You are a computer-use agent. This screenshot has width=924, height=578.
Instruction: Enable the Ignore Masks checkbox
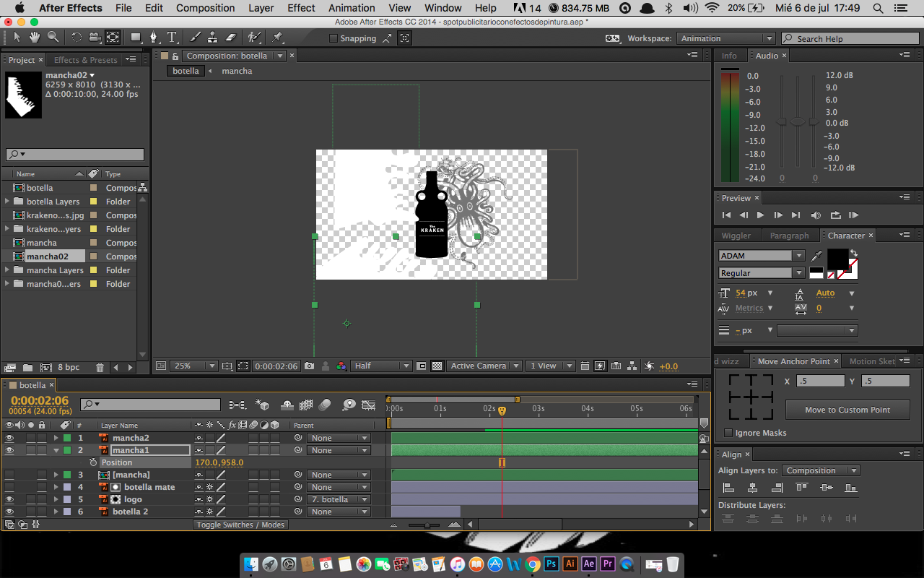click(x=728, y=433)
